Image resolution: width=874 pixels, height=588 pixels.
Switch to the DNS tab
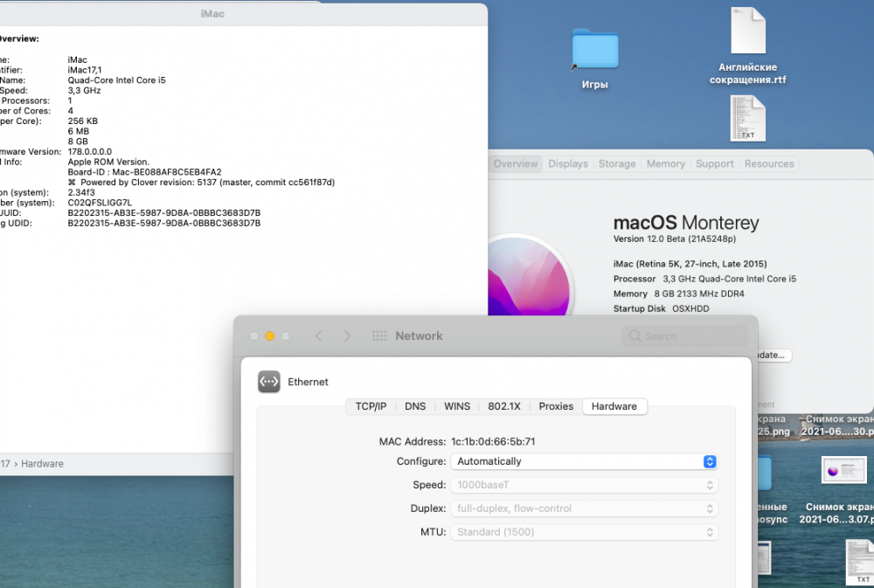pos(415,406)
